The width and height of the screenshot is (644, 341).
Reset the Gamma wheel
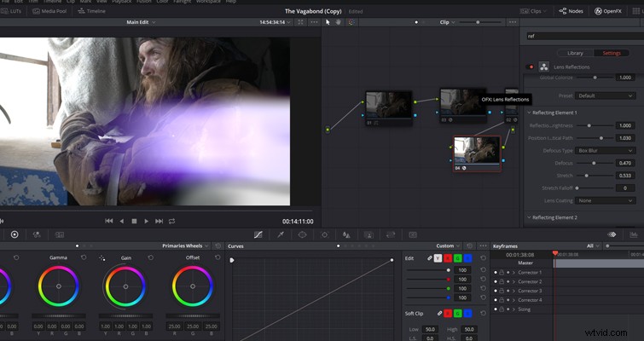pyautogui.click(x=84, y=257)
